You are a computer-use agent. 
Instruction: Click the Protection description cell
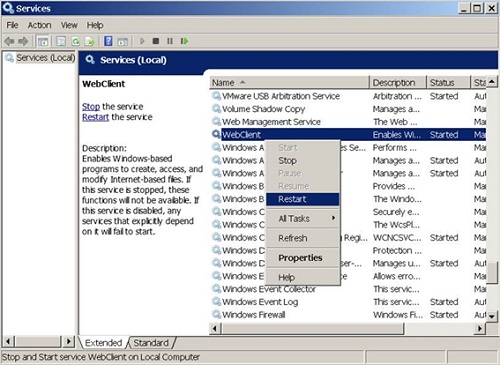click(397, 250)
